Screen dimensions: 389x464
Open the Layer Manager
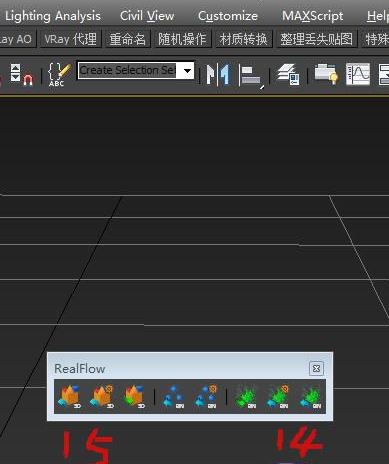289,75
